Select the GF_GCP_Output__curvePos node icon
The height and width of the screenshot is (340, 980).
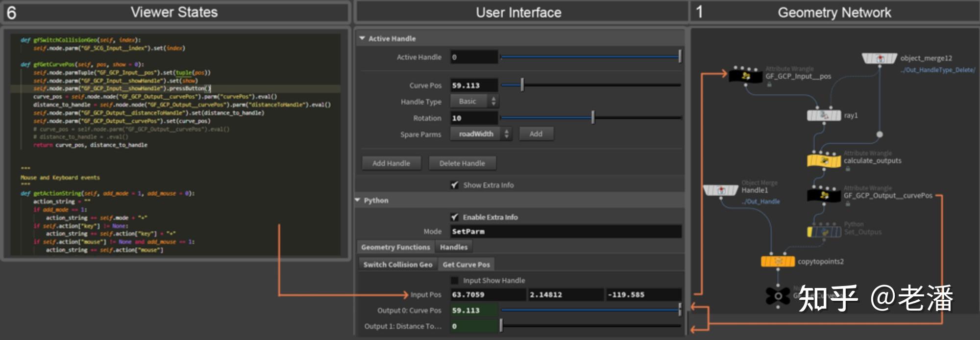click(x=824, y=195)
